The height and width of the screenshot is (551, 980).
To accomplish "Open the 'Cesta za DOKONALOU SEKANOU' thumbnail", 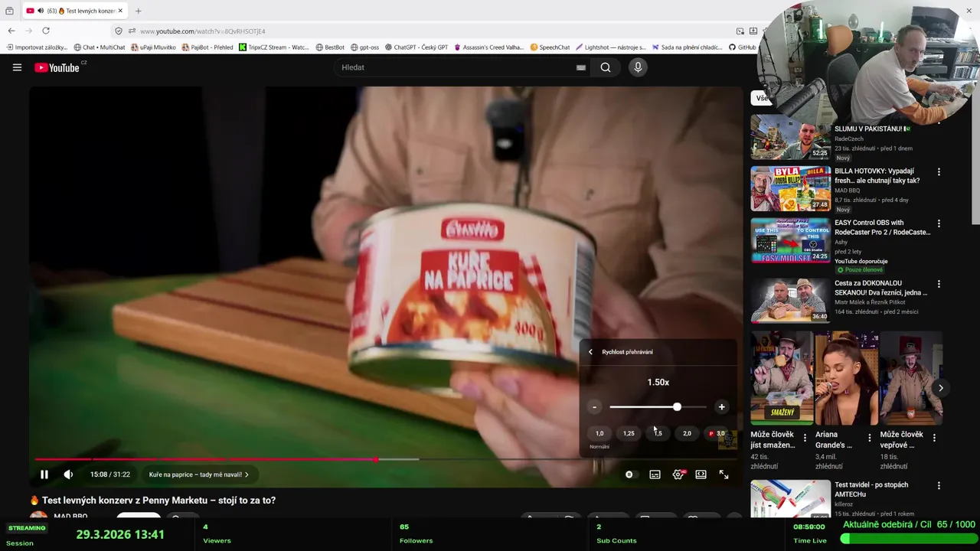I will point(790,301).
